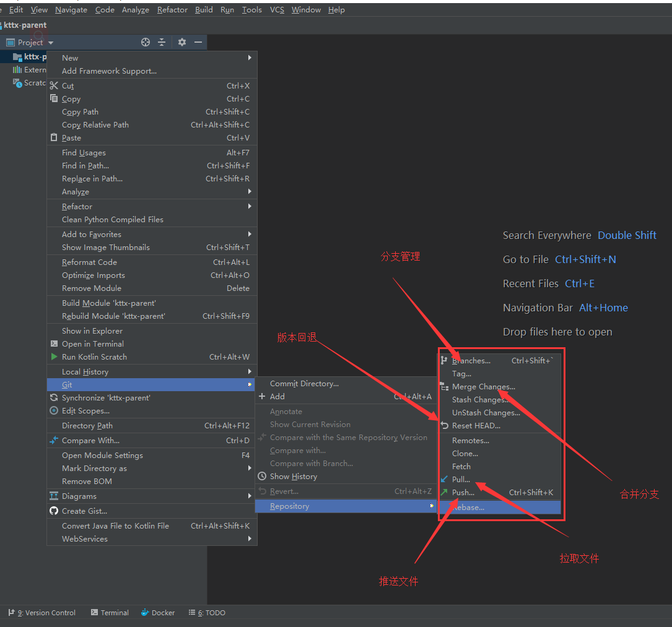Expand the Local History submenu
Viewport: 672px width, 627px height.
coord(250,371)
